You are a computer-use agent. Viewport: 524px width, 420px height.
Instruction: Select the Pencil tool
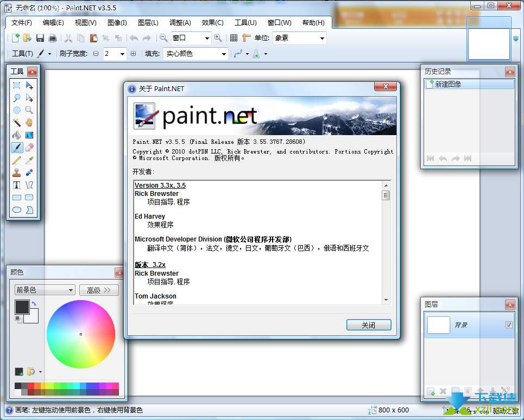(x=17, y=160)
